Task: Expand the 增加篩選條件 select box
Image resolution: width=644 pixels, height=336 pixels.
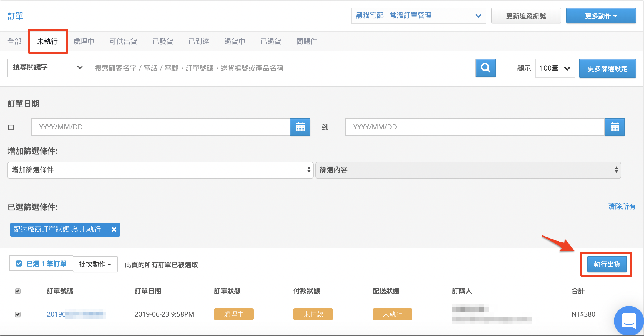Action: click(x=160, y=170)
